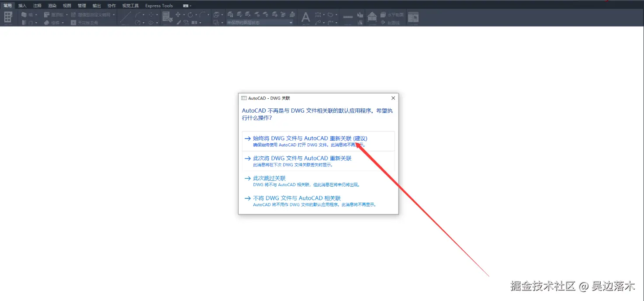Choose 此次跳过关联 option

tap(318, 181)
